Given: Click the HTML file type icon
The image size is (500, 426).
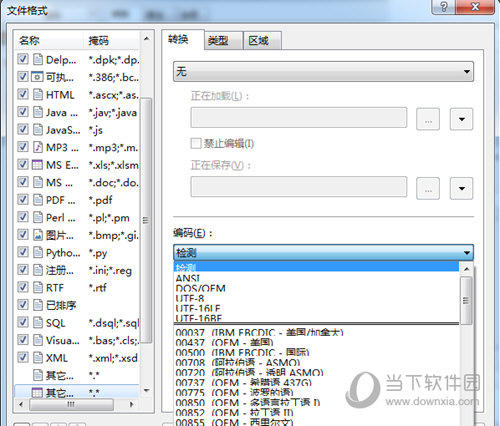Looking at the screenshot, I should [38, 95].
